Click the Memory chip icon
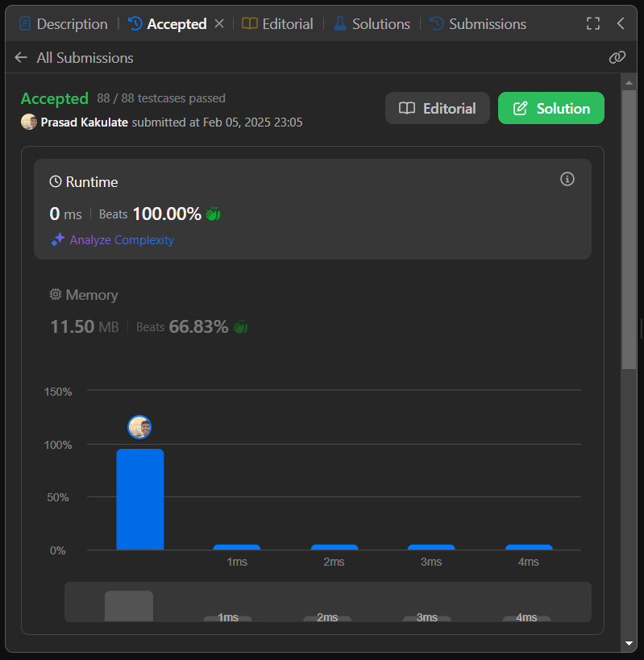Viewport: 644px width, 660px height. click(55, 294)
